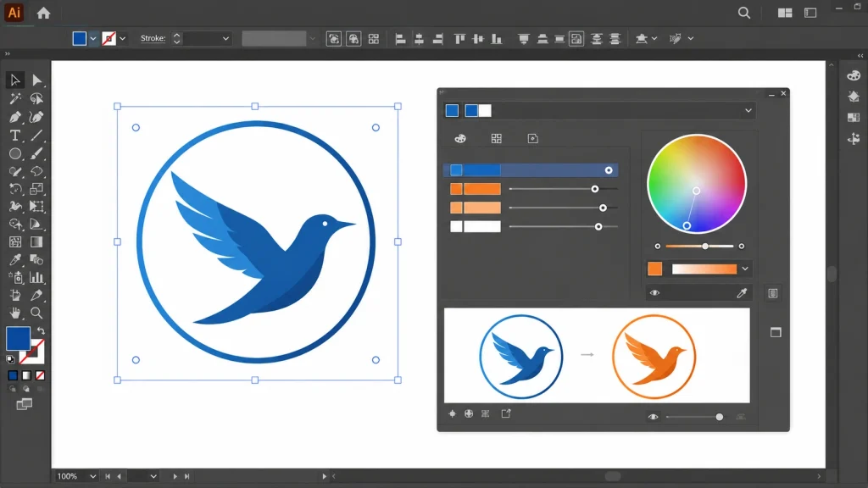The height and width of the screenshot is (488, 868).
Task: Select the Magic Wand tool
Action: (15, 98)
